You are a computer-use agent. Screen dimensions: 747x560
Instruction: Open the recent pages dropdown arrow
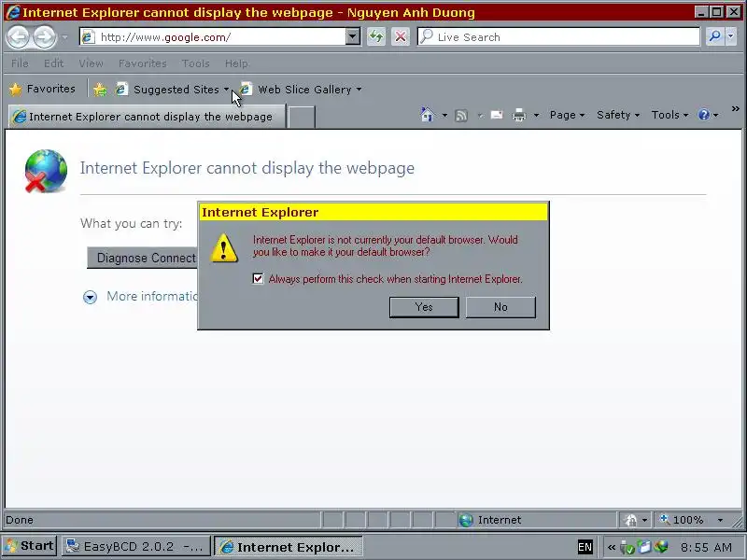point(64,37)
